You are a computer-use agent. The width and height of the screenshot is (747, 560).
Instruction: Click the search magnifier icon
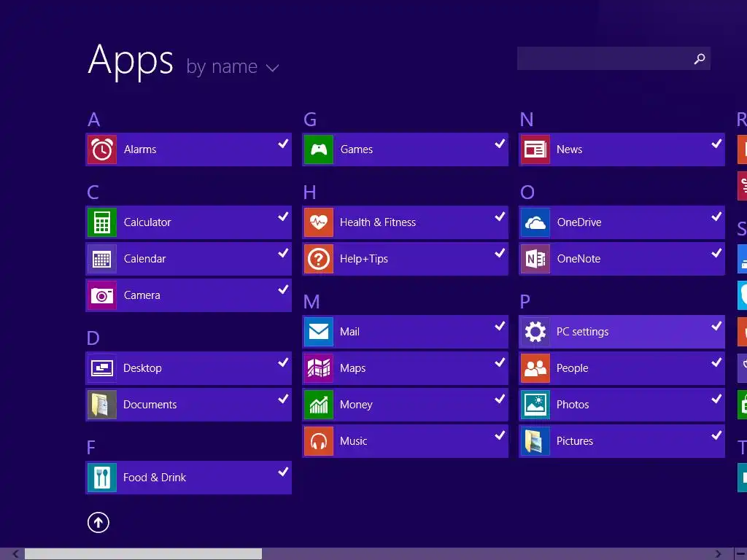[x=700, y=58]
